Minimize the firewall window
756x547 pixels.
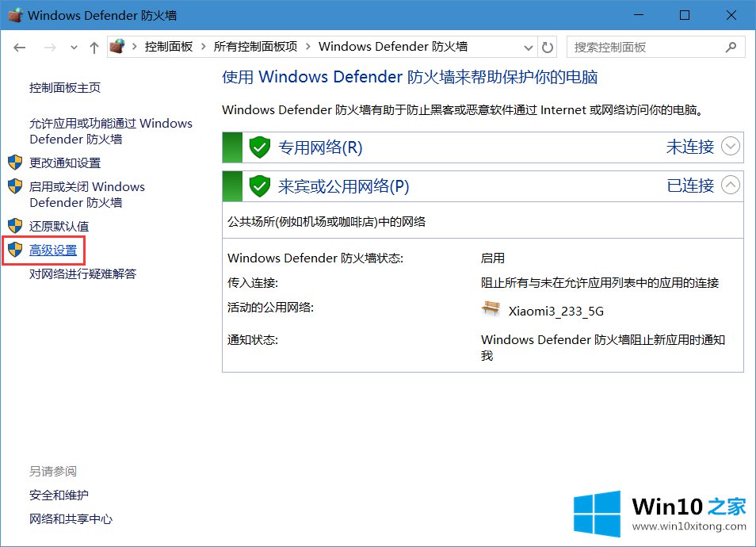pyautogui.click(x=639, y=15)
